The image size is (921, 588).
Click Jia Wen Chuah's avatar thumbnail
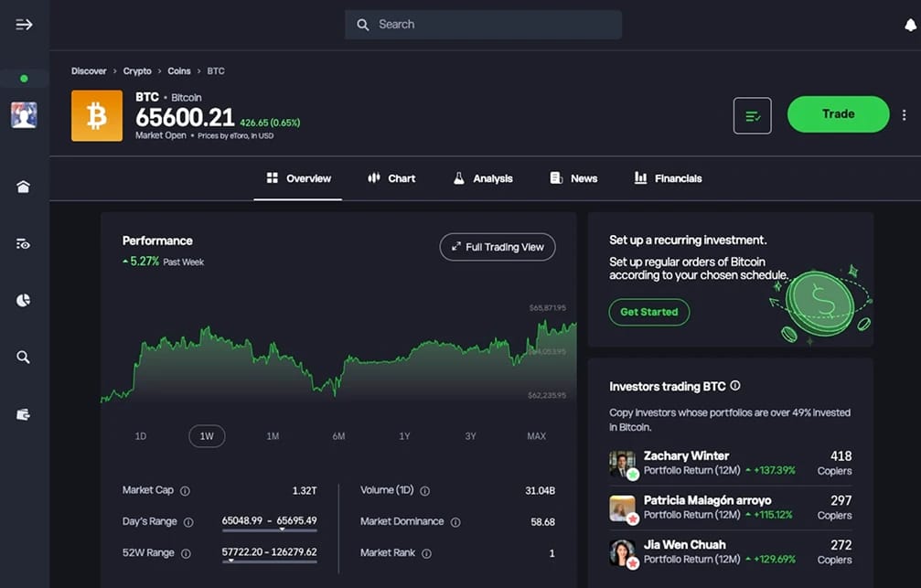click(x=623, y=553)
